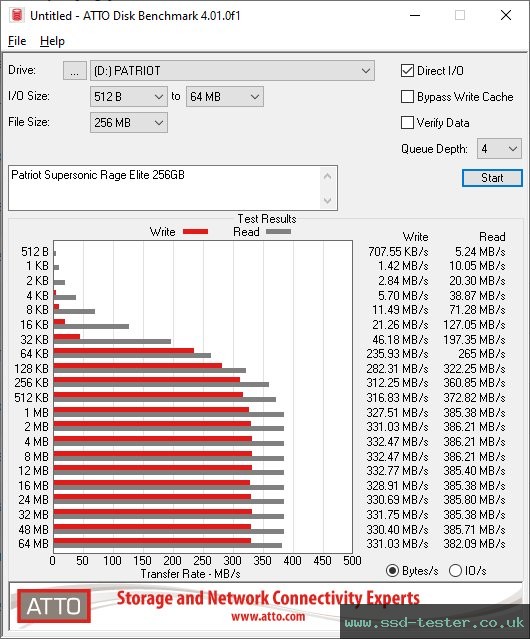Click the 512 KB row label

point(31,397)
